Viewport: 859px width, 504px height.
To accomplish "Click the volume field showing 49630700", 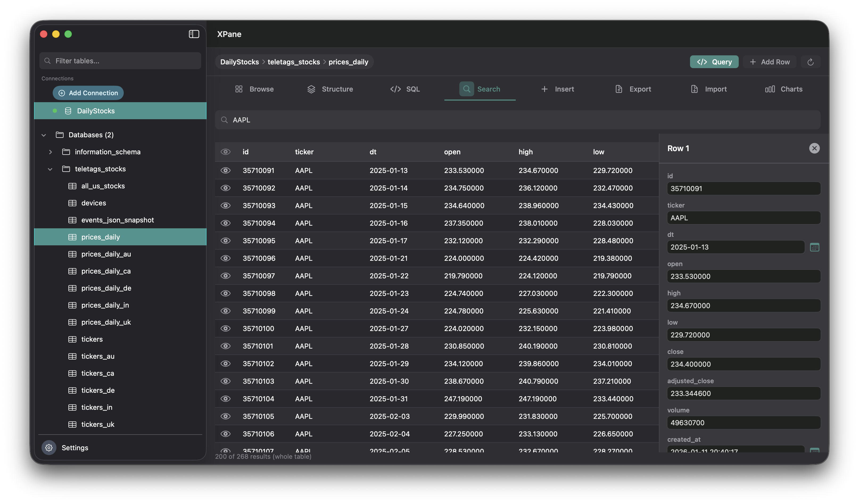I will pyautogui.click(x=744, y=423).
